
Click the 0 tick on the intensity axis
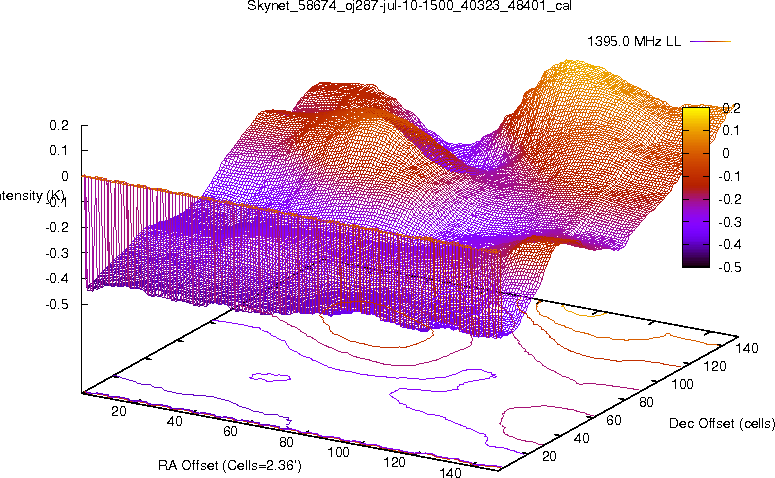(x=64, y=176)
